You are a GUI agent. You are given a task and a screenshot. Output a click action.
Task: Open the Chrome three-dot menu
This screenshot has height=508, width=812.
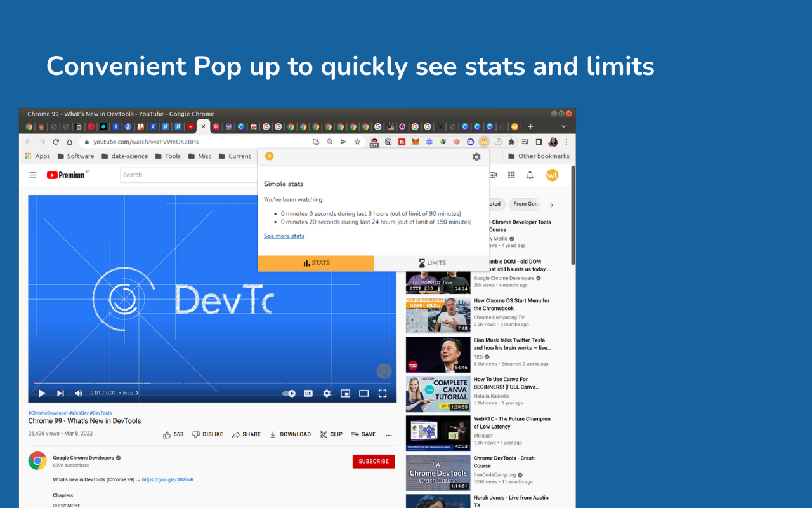point(566,142)
